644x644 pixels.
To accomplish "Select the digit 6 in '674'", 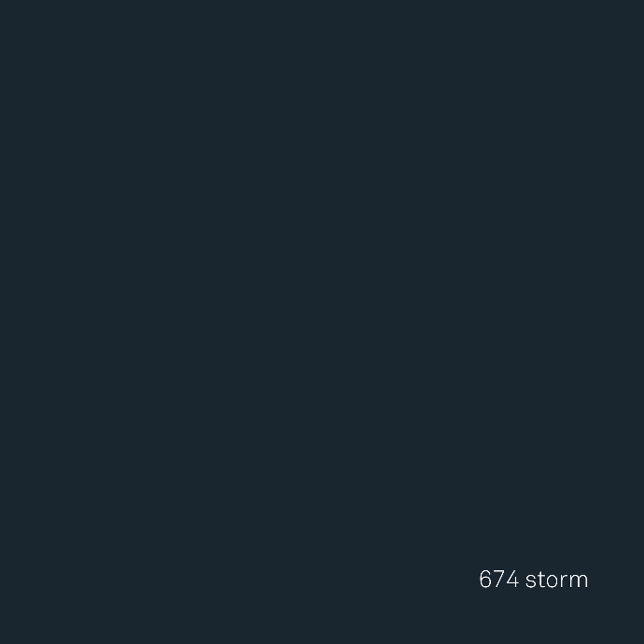I will coord(485,579).
